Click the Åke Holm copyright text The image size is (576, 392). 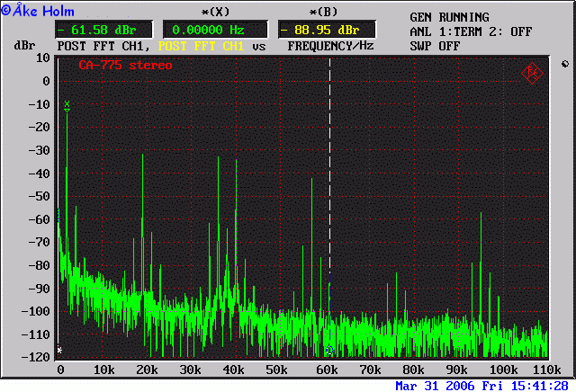[x=38, y=10]
